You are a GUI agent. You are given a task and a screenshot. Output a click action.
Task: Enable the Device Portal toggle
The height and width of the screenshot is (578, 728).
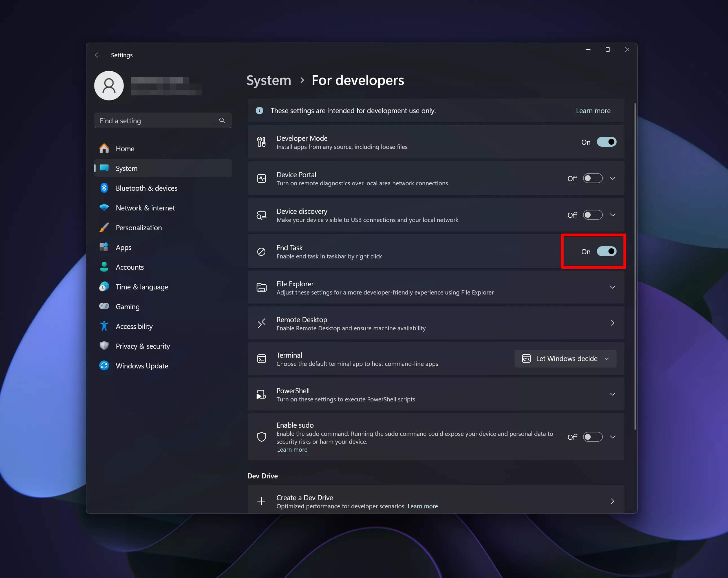coord(593,178)
